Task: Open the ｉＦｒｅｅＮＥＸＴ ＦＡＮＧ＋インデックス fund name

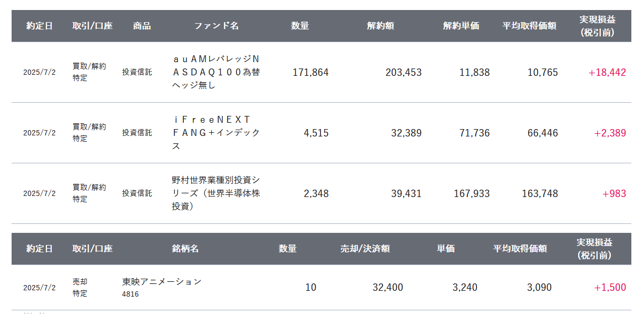Action: coord(216,133)
